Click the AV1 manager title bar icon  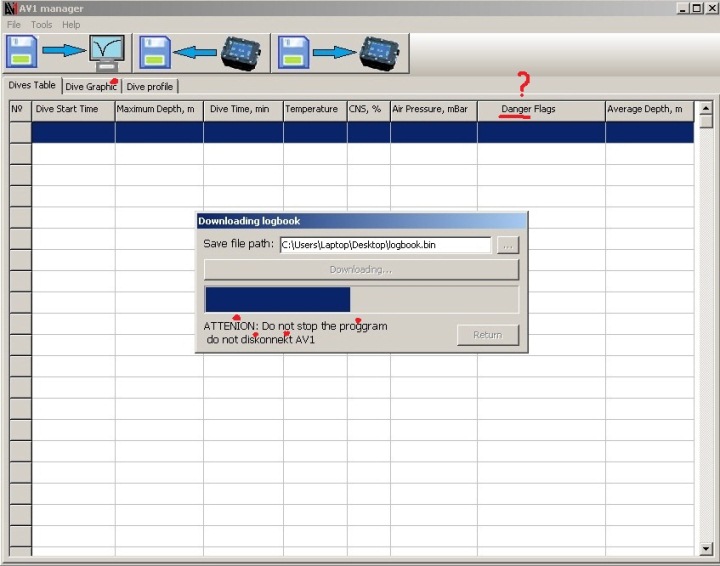[x=10, y=9]
